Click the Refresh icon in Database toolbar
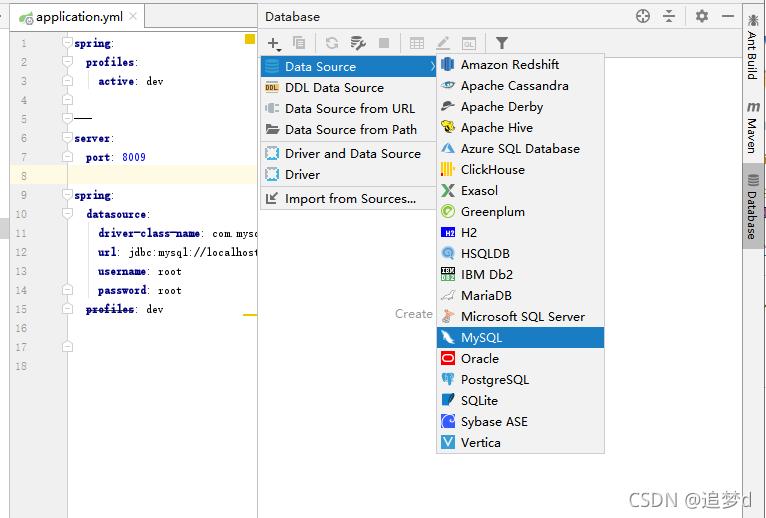 click(x=332, y=43)
